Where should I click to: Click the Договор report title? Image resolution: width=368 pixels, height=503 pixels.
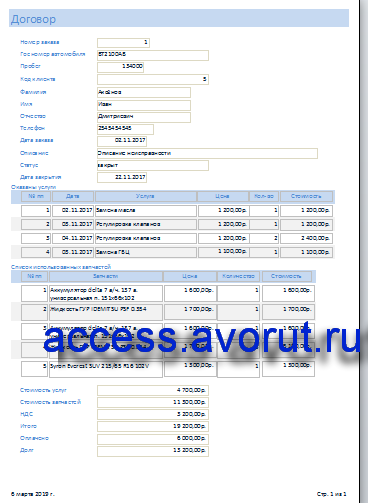tap(33, 19)
